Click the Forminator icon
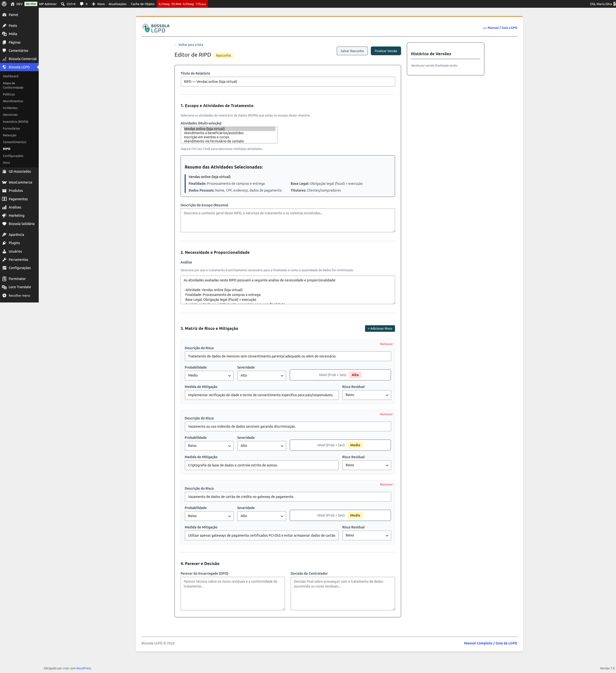The image size is (616, 673). (x=4, y=279)
